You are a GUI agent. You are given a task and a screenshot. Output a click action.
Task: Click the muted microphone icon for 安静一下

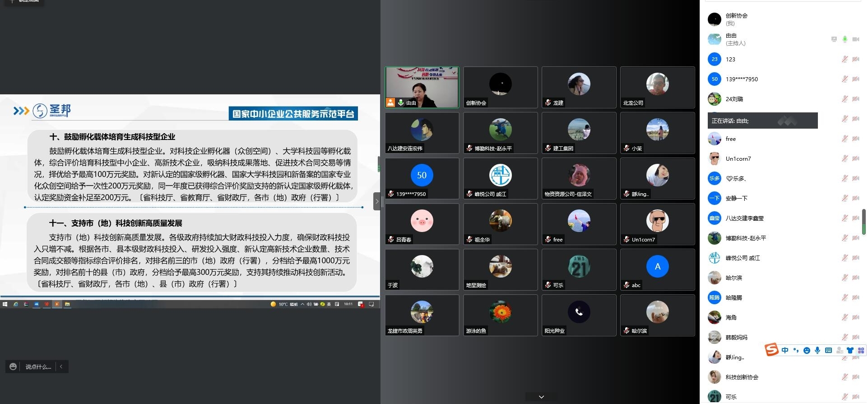point(845,198)
